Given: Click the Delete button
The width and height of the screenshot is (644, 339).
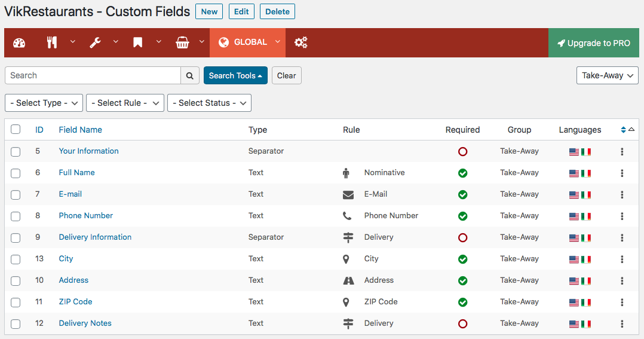Looking at the screenshot, I should click(x=277, y=11).
